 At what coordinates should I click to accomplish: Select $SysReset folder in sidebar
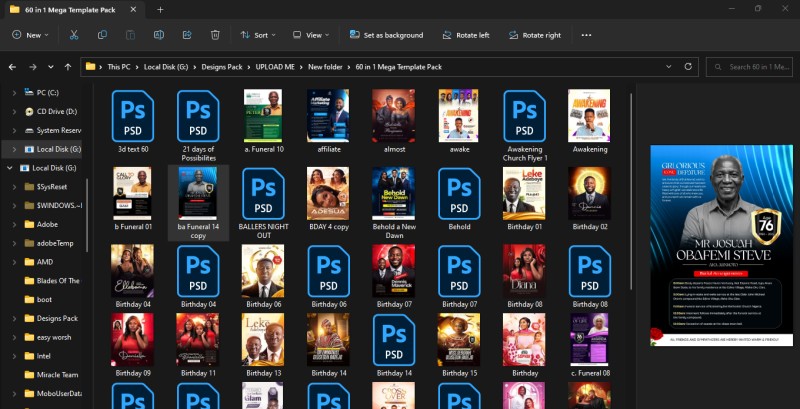[x=46, y=187]
